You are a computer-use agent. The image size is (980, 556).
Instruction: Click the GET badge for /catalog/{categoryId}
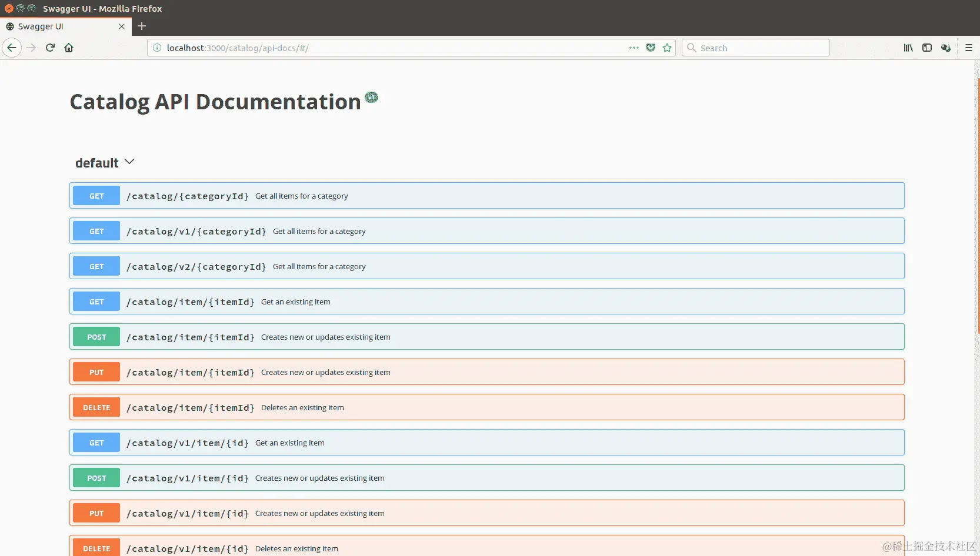click(96, 196)
